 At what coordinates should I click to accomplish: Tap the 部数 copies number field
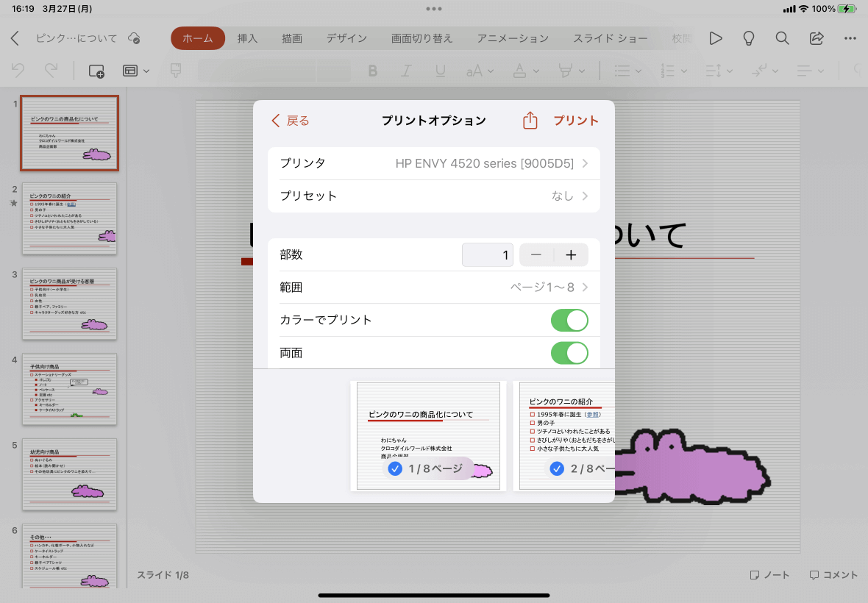[488, 255]
